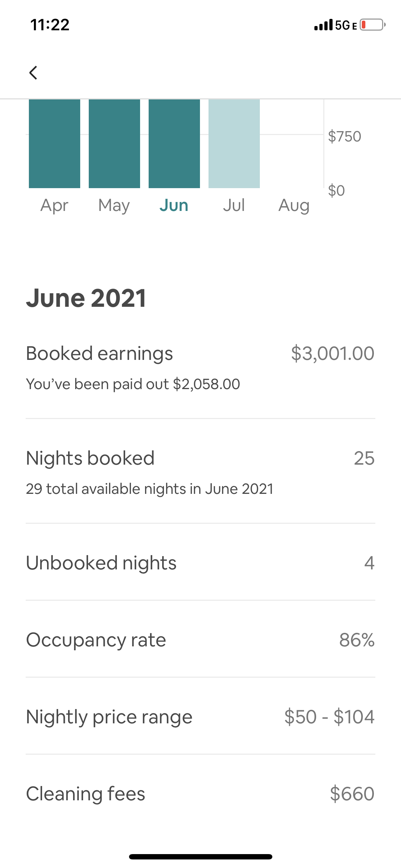Switch to the Apr month label
This screenshot has height=868, width=401.
[x=55, y=206]
